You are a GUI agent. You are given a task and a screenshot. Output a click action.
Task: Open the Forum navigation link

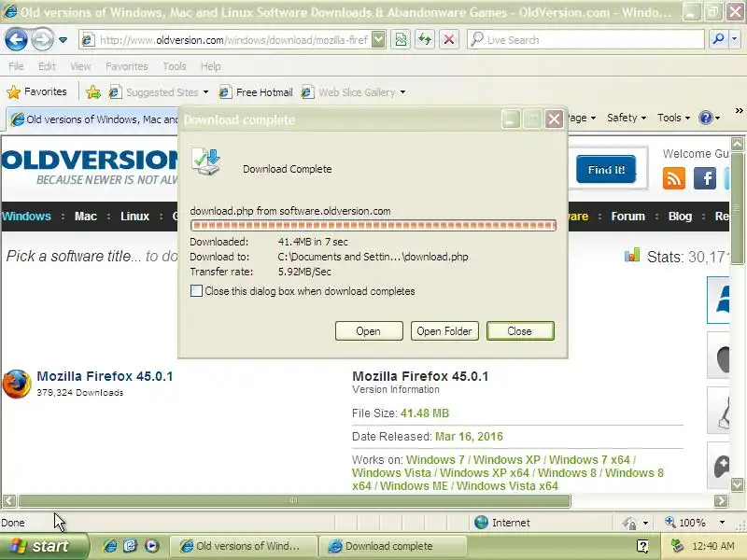coord(627,217)
